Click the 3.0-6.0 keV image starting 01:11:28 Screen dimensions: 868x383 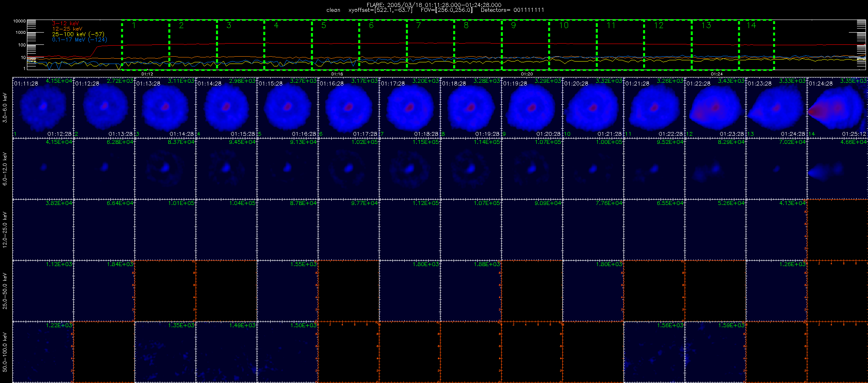[x=43, y=107]
